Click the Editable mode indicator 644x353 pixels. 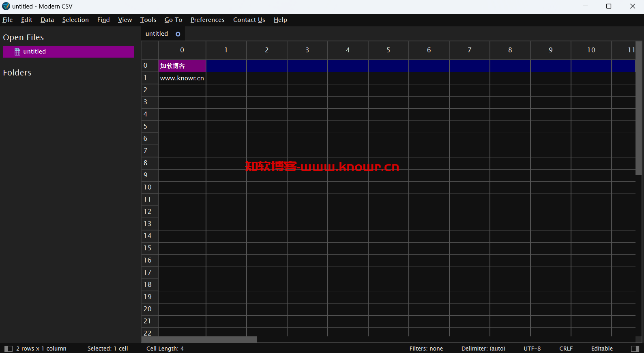click(602, 349)
